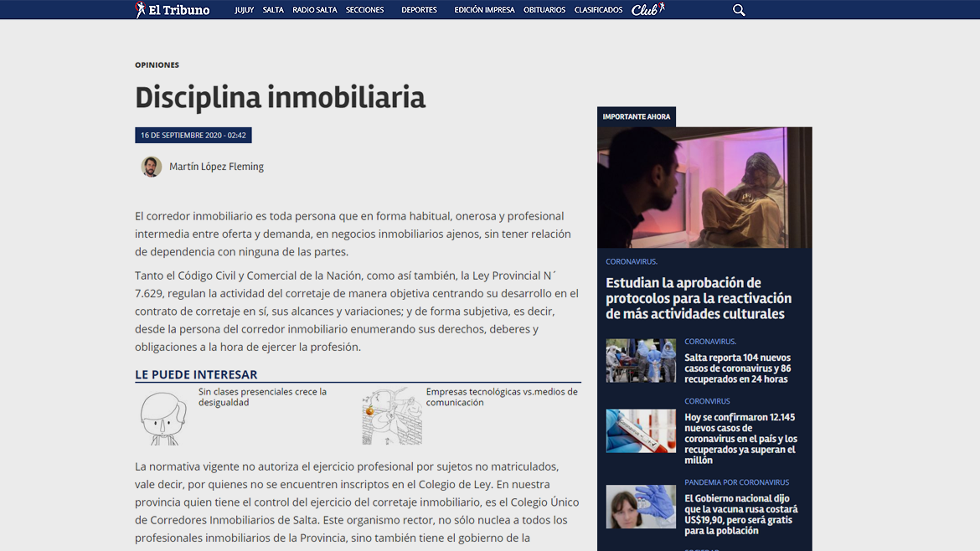
Task: Click author Martín López Fleming's avatar
Action: click(152, 167)
